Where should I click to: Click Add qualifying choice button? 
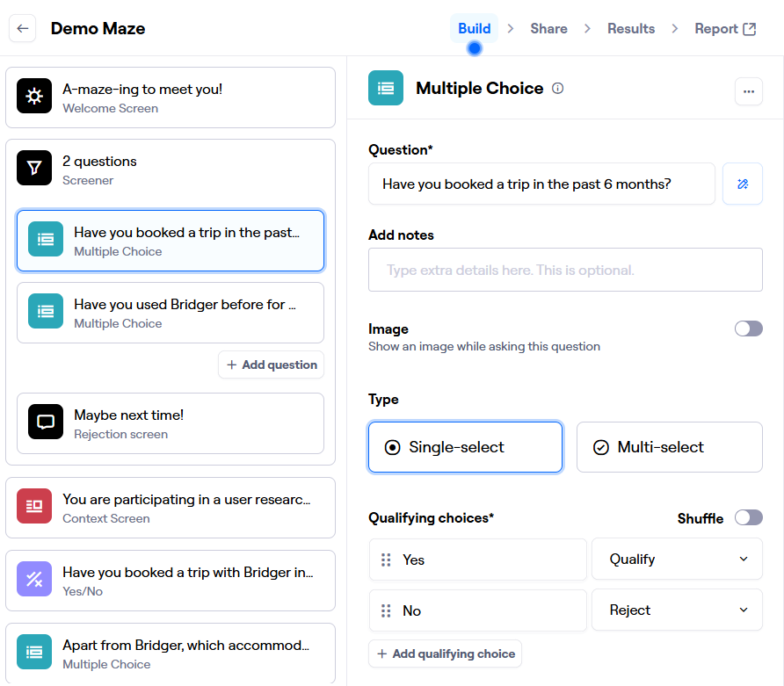tap(445, 654)
